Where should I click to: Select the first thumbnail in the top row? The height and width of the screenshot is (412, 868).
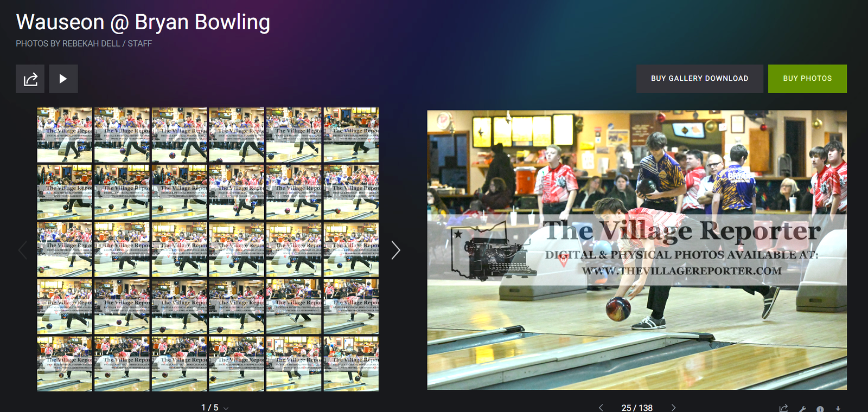(x=65, y=135)
